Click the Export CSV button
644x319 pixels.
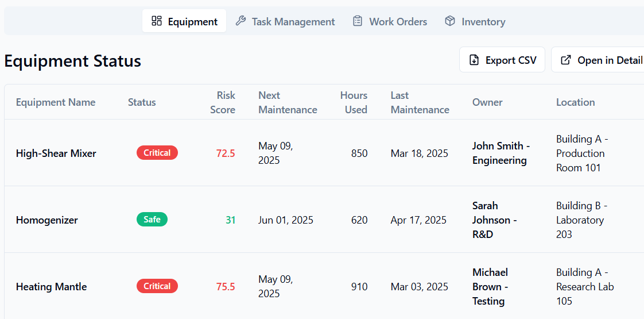coord(502,60)
